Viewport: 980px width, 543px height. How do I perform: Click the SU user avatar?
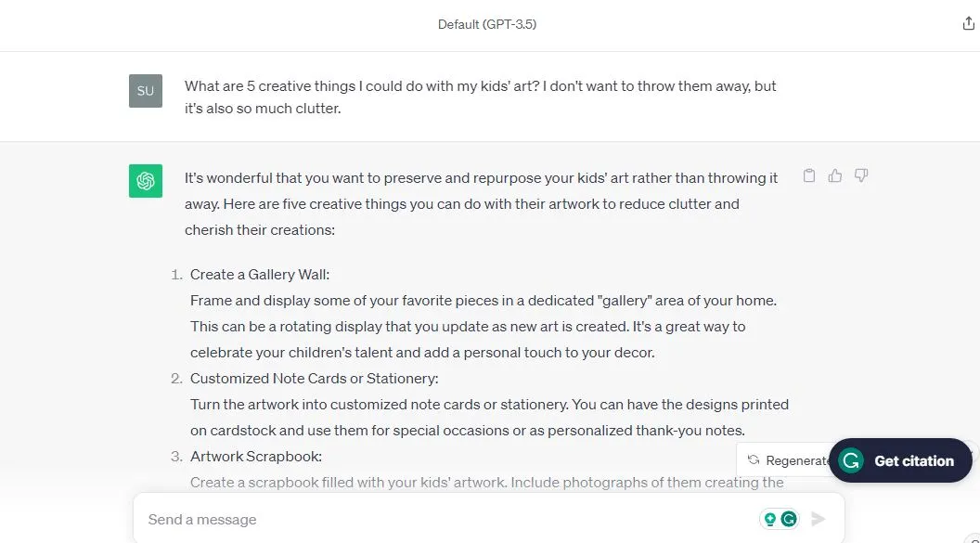tap(146, 91)
